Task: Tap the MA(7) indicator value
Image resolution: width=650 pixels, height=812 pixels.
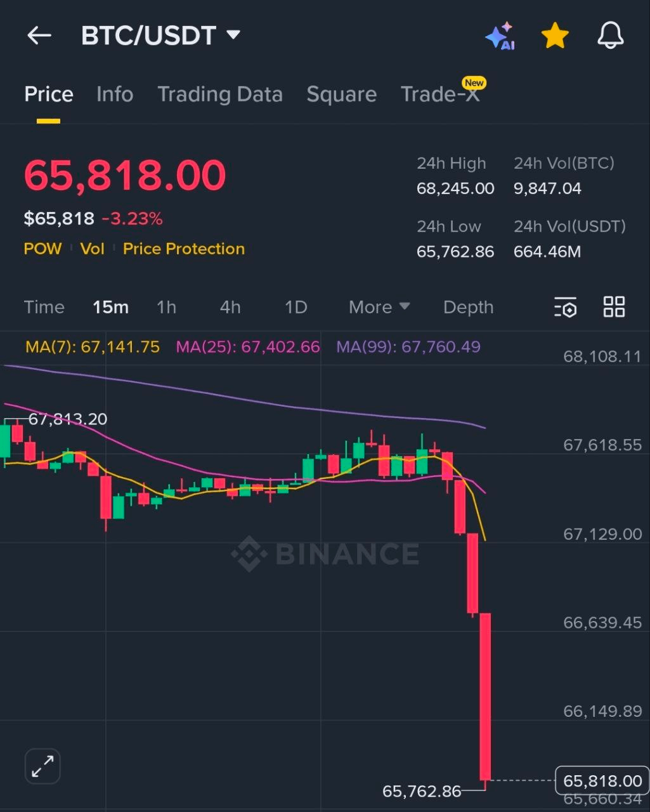Action: click(x=93, y=347)
